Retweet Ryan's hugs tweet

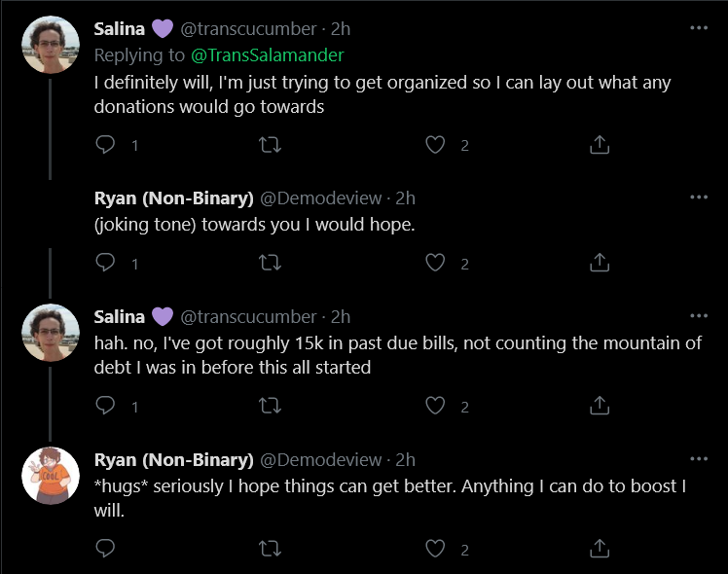coord(270,549)
